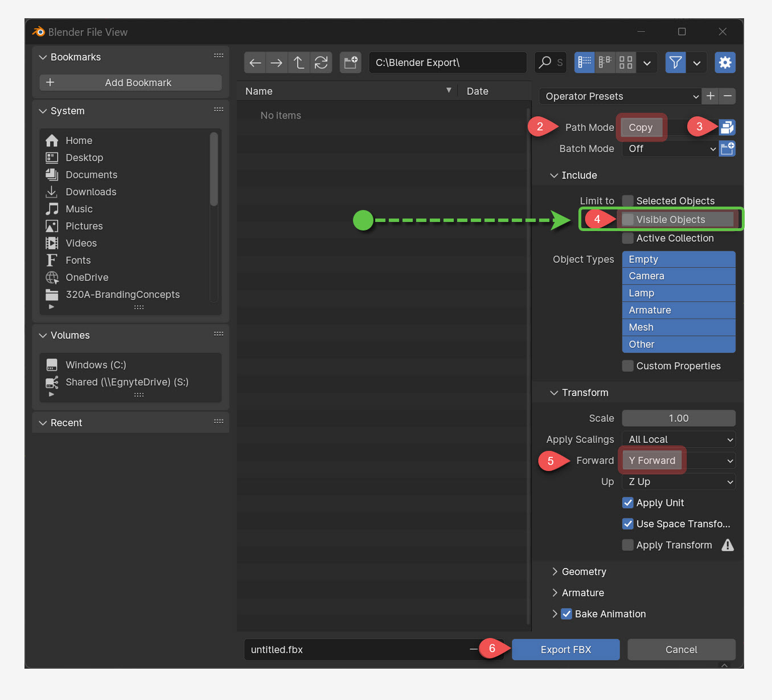Create a new directory icon

point(351,63)
